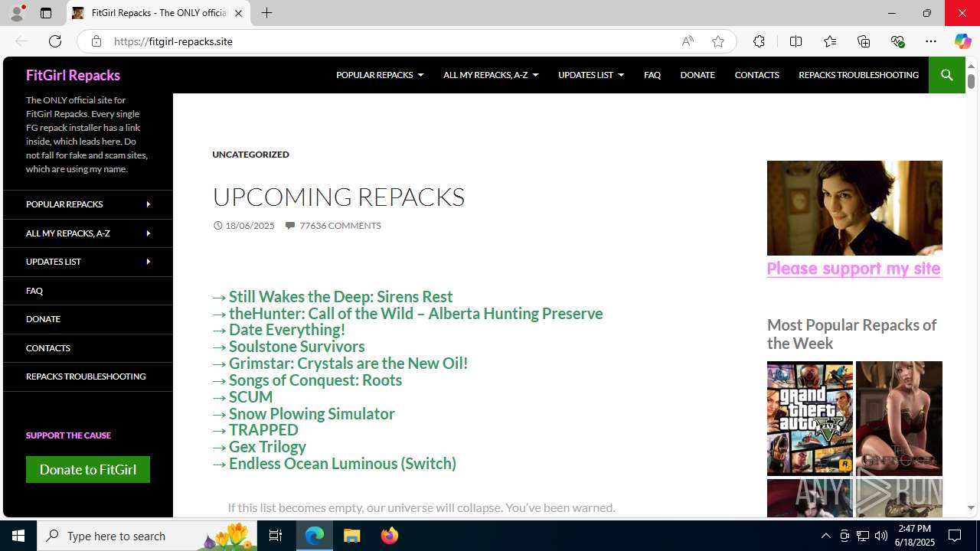Screen dimensions: 980x551
Task: Select 'Still Wakes the Deep: Sirens Rest' text
Action: click(341, 296)
